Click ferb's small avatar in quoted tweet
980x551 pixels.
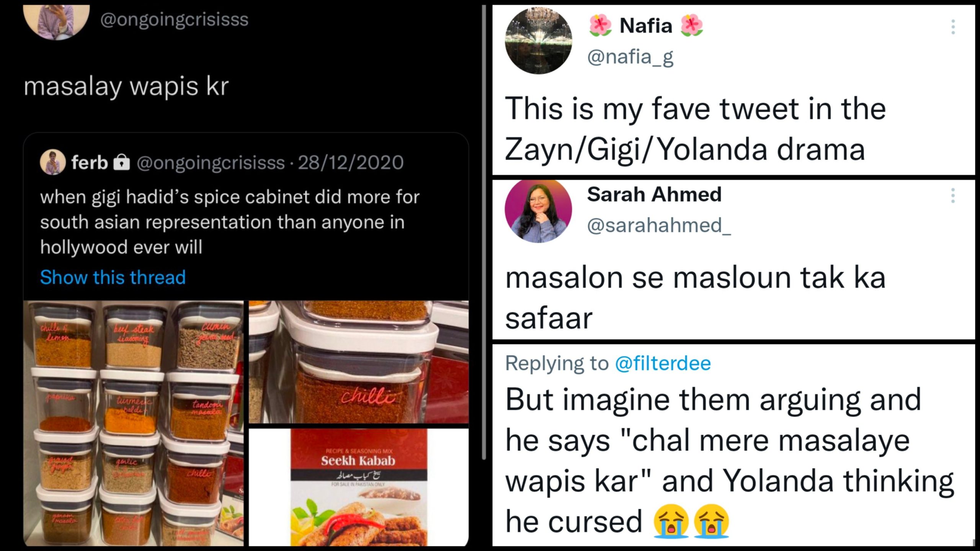coord(53,162)
